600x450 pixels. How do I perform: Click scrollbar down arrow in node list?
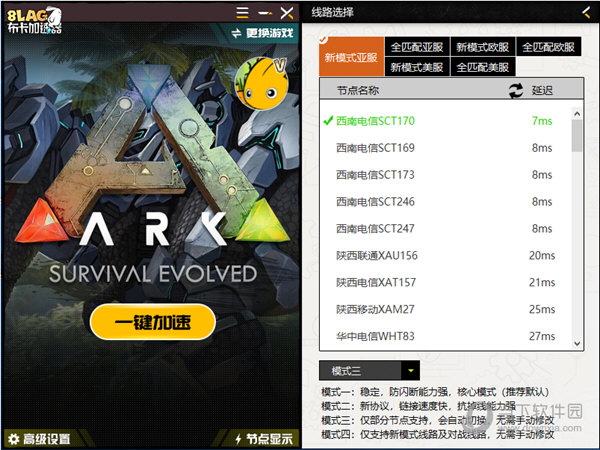tap(577, 343)
